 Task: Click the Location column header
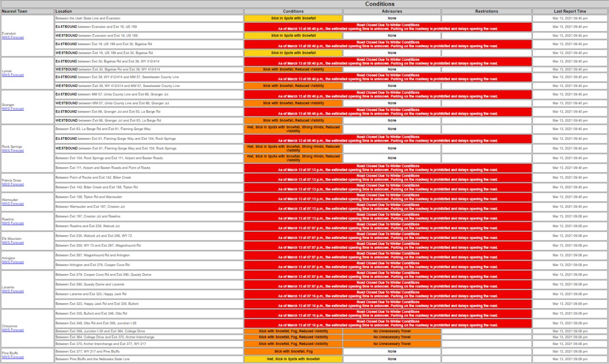point(149,11)
